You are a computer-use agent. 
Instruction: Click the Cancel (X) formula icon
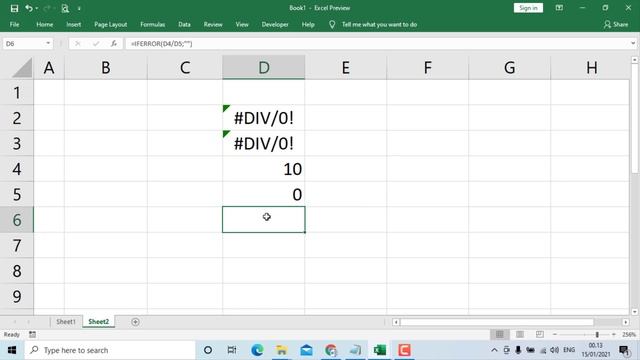[x=78, y=44]
